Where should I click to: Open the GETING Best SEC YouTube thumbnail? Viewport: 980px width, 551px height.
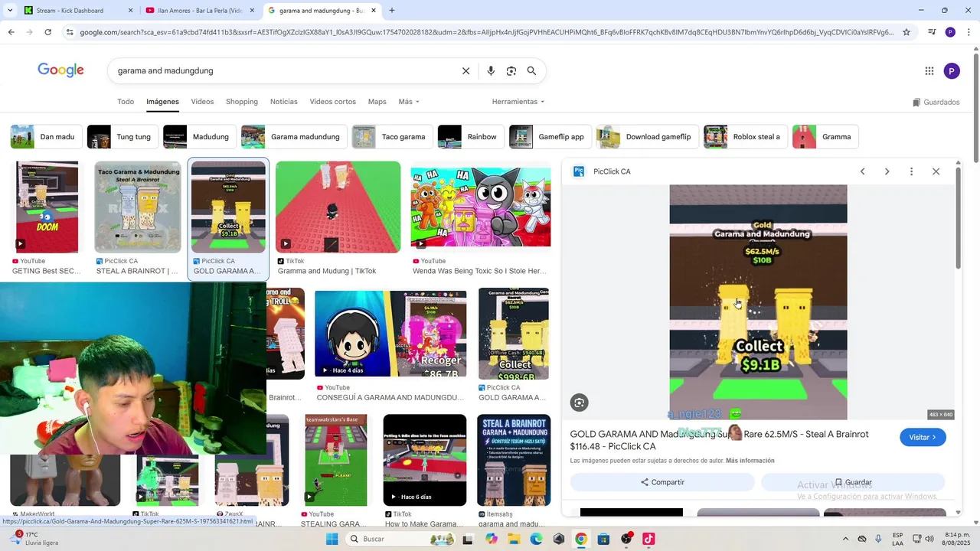pyautogui.click(x=47, y=207)
